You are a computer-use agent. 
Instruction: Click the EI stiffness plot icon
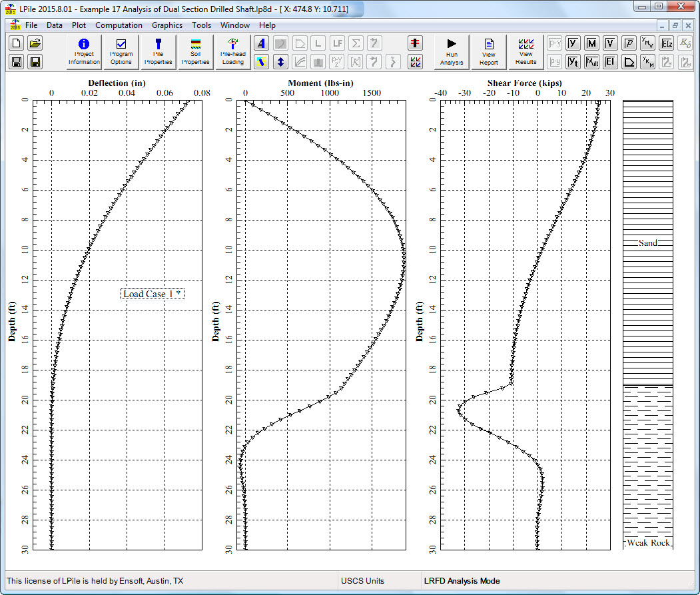pos(610,62)
